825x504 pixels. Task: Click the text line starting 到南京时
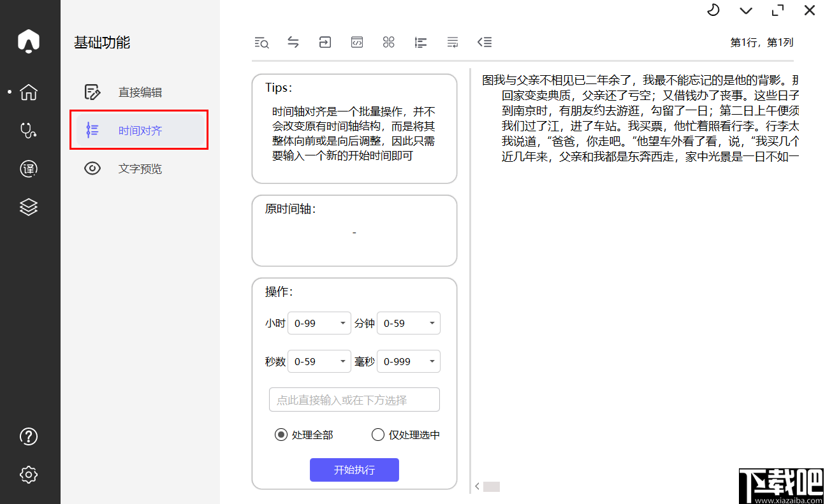pos(650,111)
